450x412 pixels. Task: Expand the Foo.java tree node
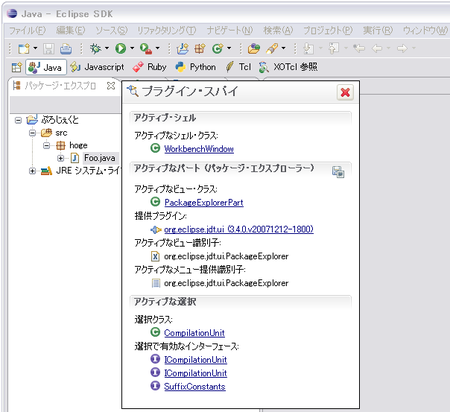coord(61,158)
